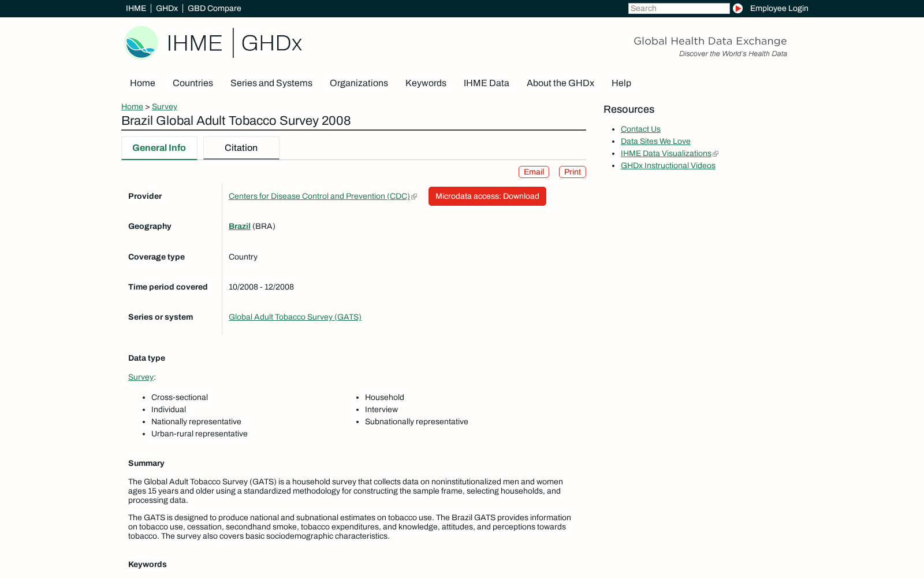The height and width of the screenshot is (578, 924).
Task: Open Series and Systems menu item
Action: 271,83
